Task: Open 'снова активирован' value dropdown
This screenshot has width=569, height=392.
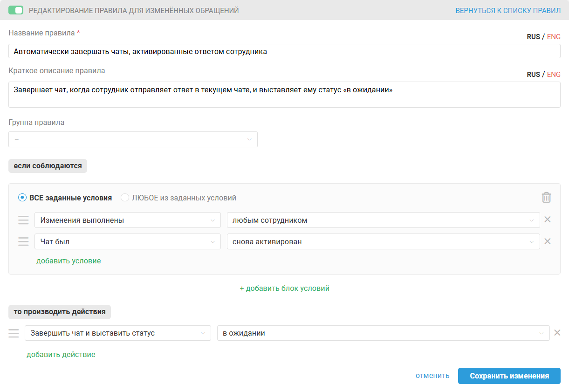Action: 383,241
